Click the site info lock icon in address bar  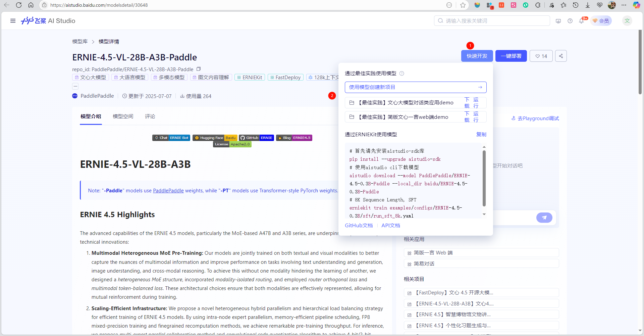pyautogui.click(x=44, y=5)
